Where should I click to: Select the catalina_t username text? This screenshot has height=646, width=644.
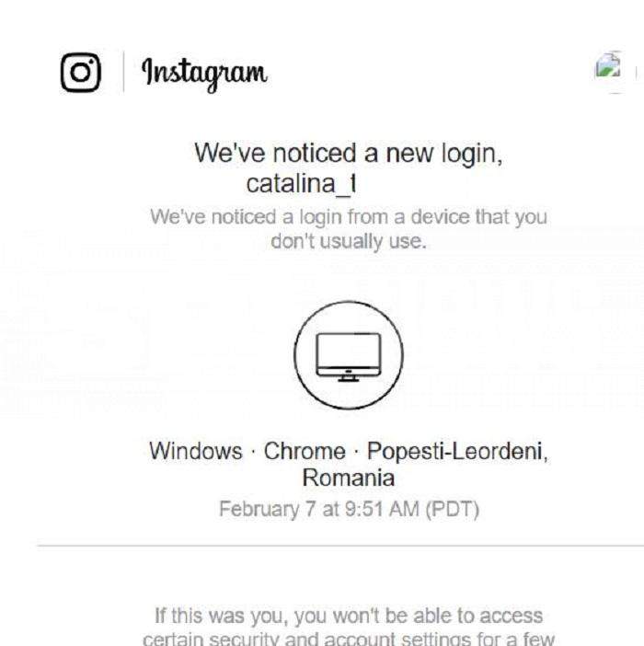tap(301, 183)
